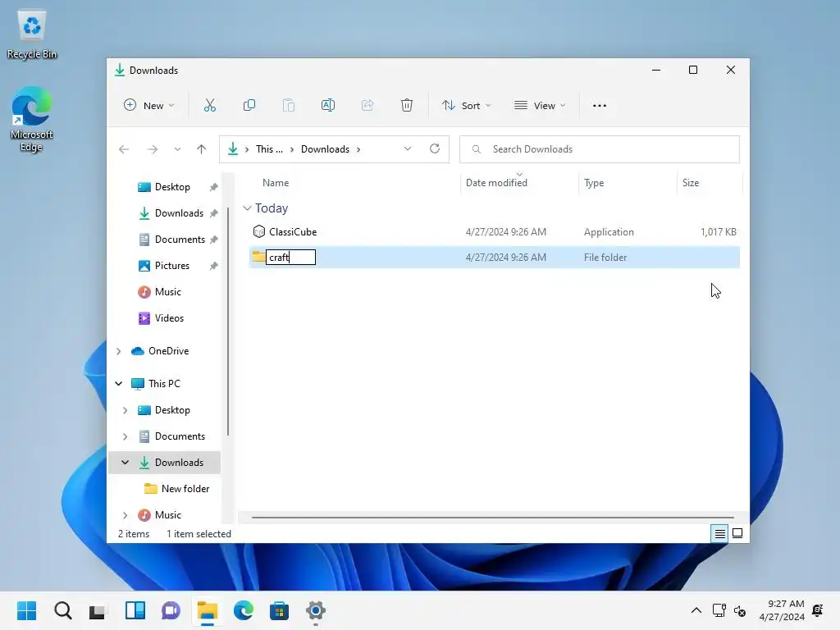Screen dimensions: 840x630
Task: Click the Rename icon in toolbar
Action: pos(328,106)
